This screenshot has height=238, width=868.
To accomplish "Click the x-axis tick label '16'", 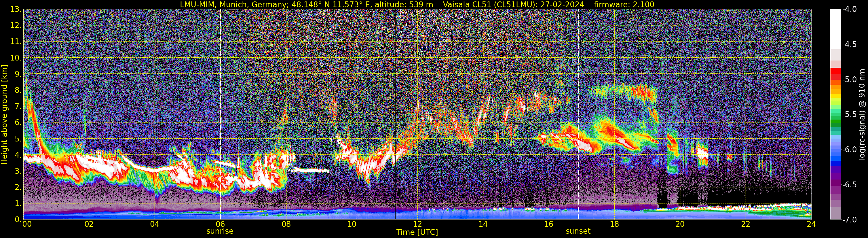I will [548, 224].
